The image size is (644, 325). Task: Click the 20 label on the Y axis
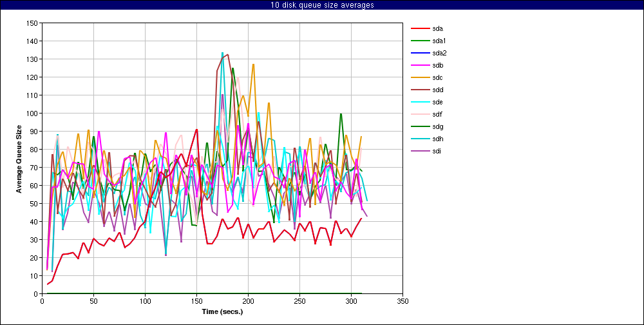34,258
